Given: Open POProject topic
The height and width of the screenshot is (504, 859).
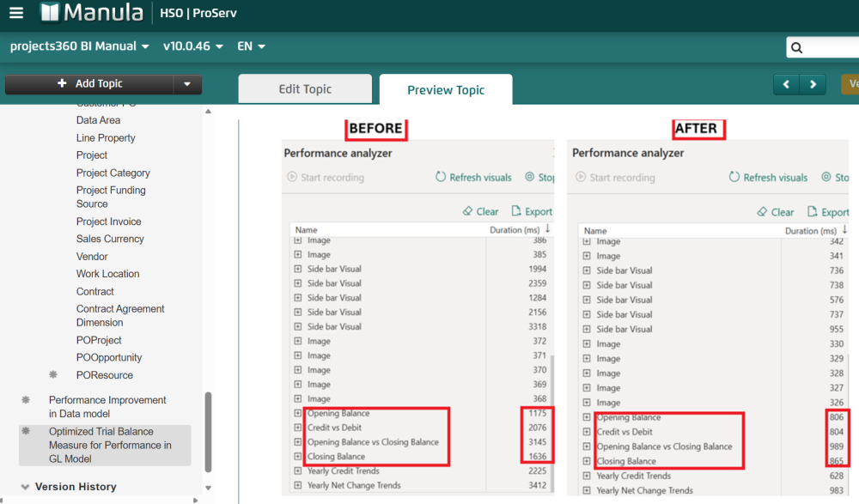Looking at the screenshot, I should [x=99, y=340].
